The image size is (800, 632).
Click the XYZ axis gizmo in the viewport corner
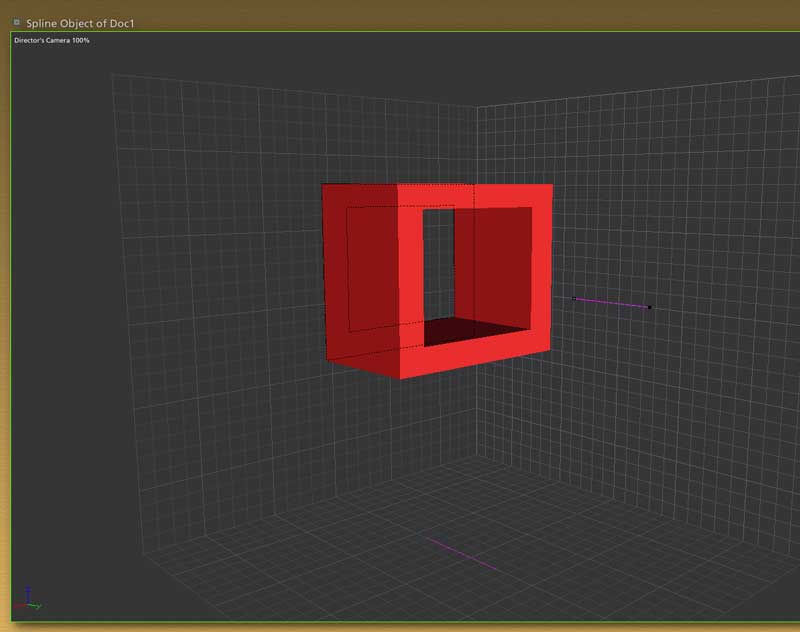[x=28, y=599]
